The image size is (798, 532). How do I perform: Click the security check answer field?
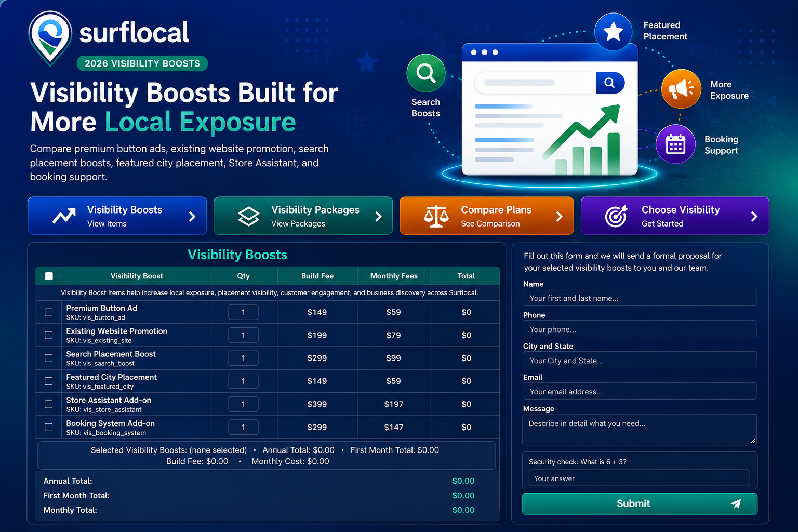pos(639,478)
